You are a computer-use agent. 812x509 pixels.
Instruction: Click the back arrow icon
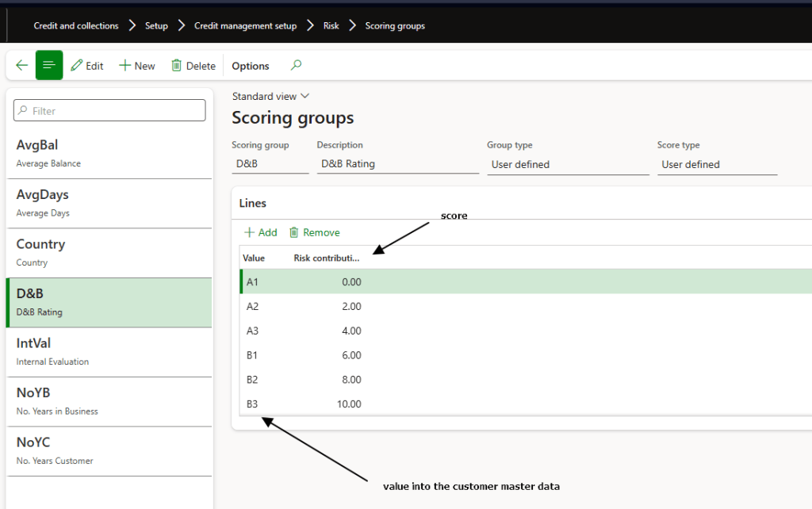click(21, 66)
